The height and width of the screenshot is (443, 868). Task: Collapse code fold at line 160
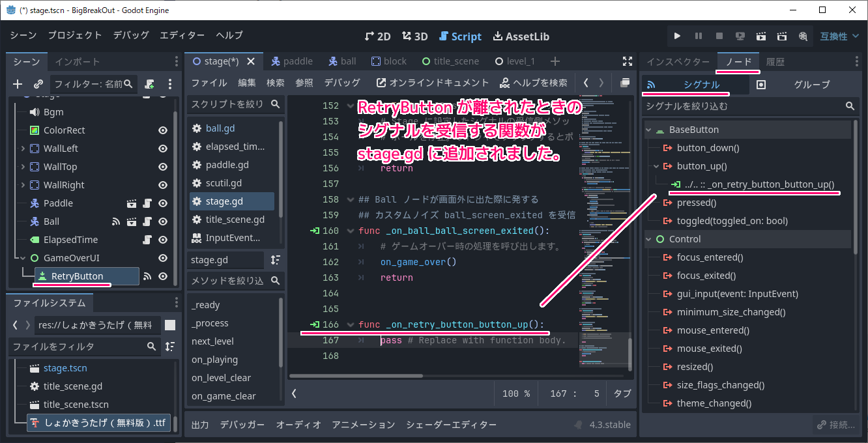pos(350,231)
